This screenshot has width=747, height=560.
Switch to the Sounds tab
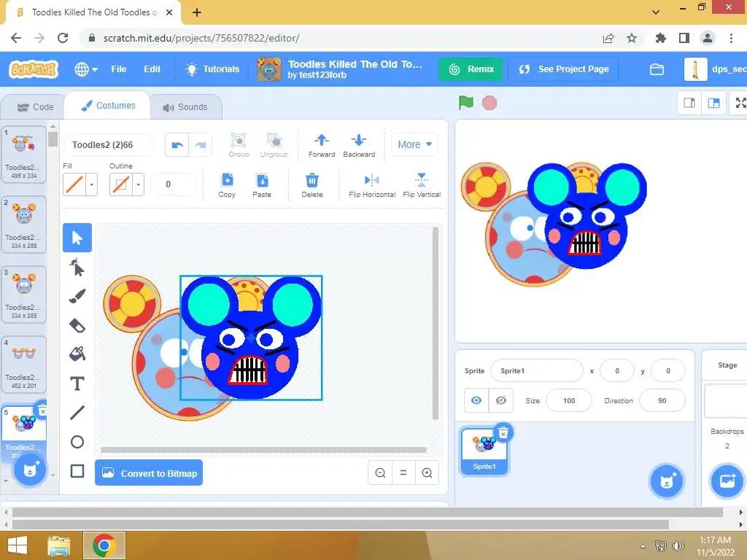185,107
